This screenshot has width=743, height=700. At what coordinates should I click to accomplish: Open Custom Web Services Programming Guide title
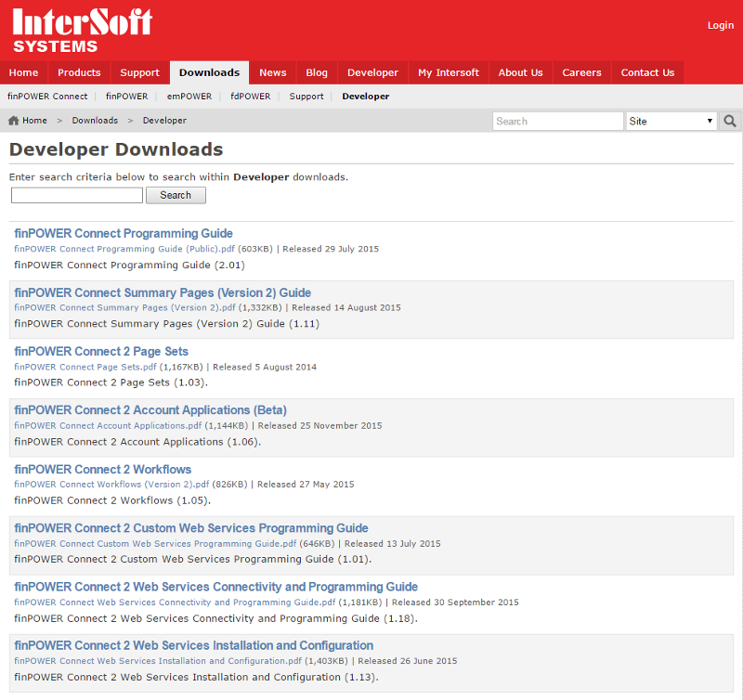191,528
